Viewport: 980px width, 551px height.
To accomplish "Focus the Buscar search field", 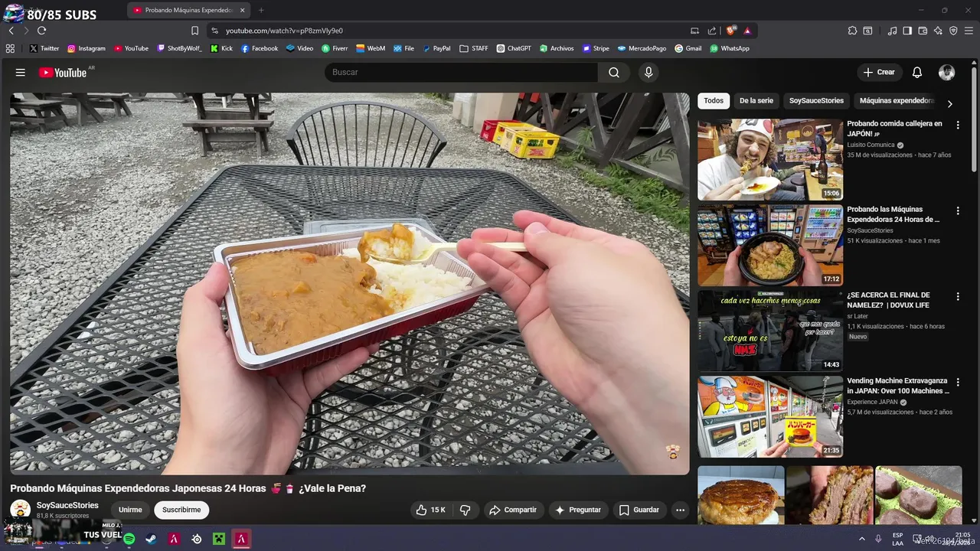I will (x=462, y=73).
